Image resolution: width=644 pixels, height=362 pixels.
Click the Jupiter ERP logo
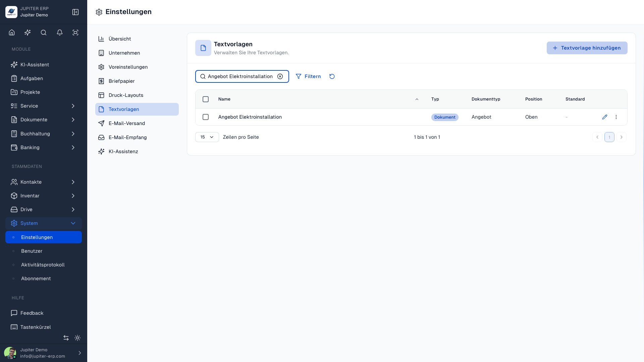(x=11, y=12)
